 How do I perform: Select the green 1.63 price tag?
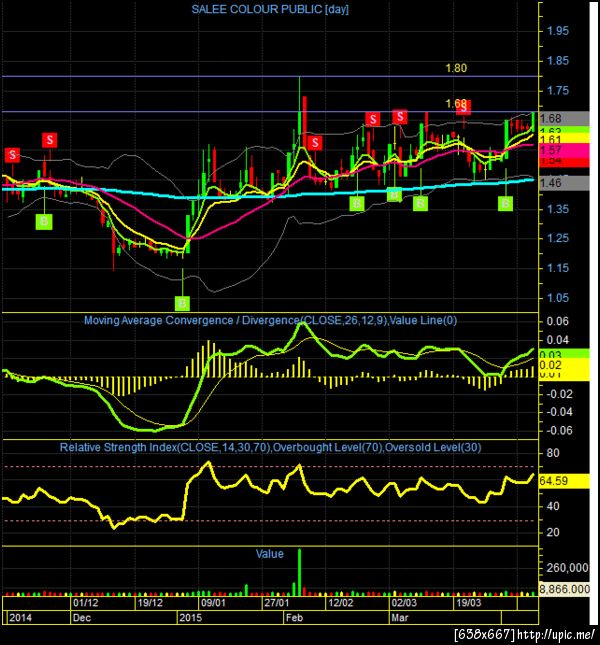[x=563, y=130]
